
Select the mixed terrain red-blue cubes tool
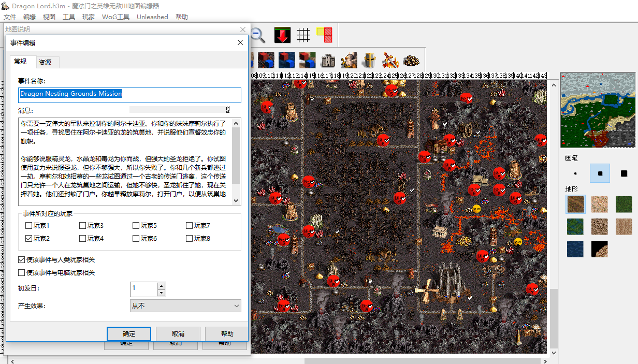pos(308,60)
